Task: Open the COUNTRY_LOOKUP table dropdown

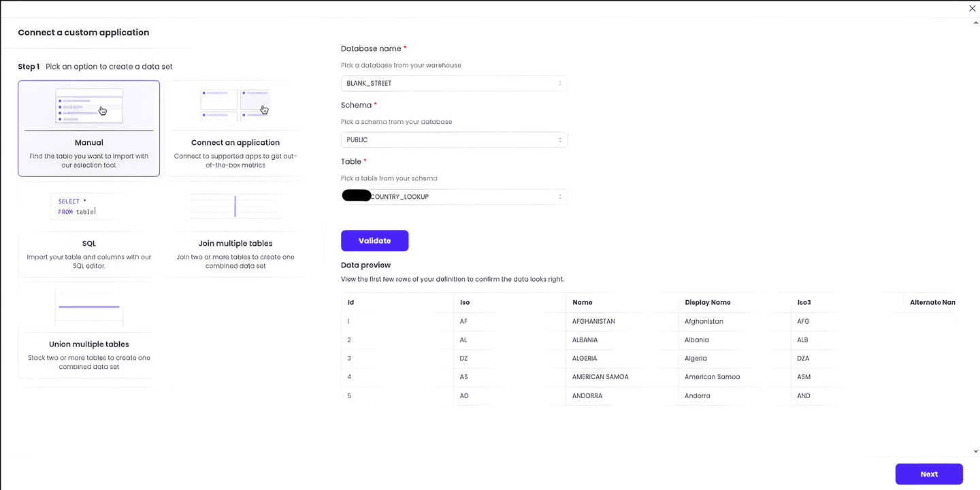Action: point(454,196)
